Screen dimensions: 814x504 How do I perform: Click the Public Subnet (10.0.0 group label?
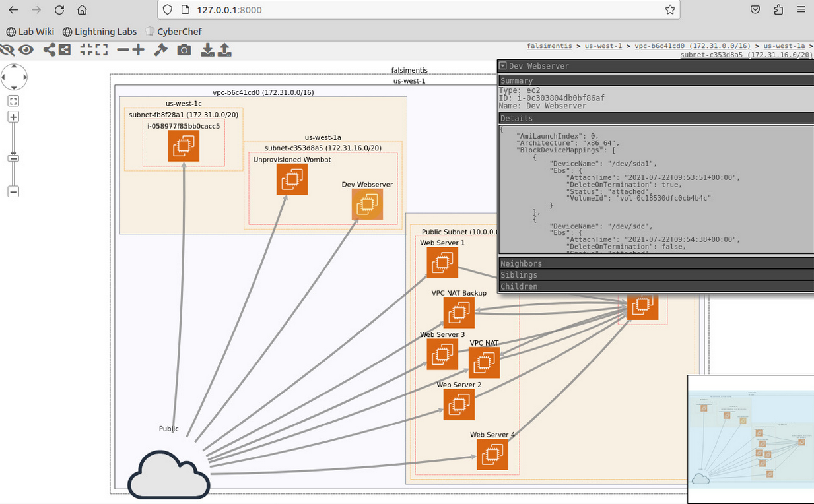pyautogui.click(x=459, y=232)
